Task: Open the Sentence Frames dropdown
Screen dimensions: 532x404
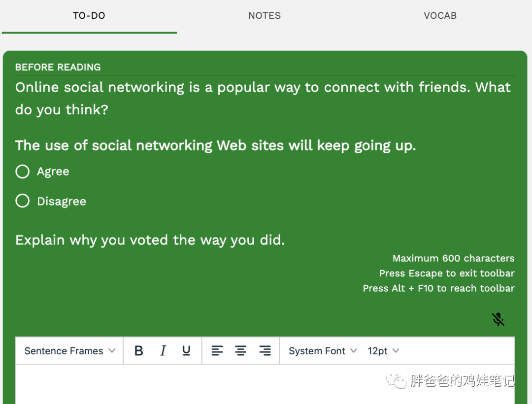Action: pos(69,351)
